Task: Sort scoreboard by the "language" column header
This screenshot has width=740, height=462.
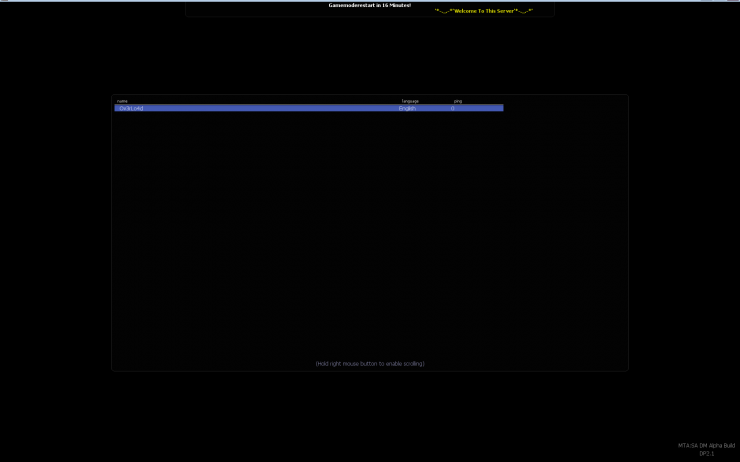Action: [410, 101]
